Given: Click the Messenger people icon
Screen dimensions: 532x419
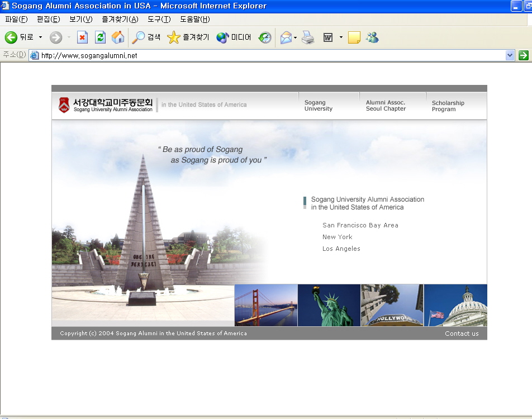Looking at the screenshot, I should tap(372, 37).
